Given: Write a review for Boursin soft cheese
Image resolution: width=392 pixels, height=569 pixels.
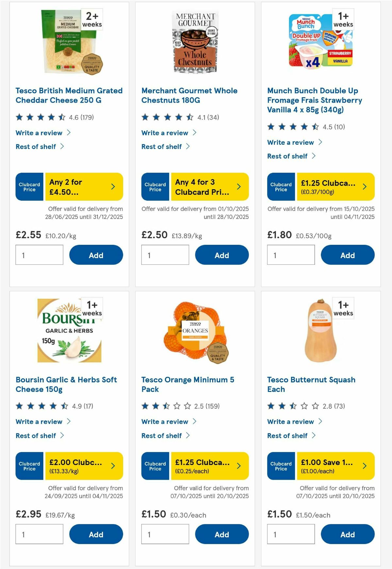Looking at the screenshot, I should pyautogui.click(x=39, y=422).
